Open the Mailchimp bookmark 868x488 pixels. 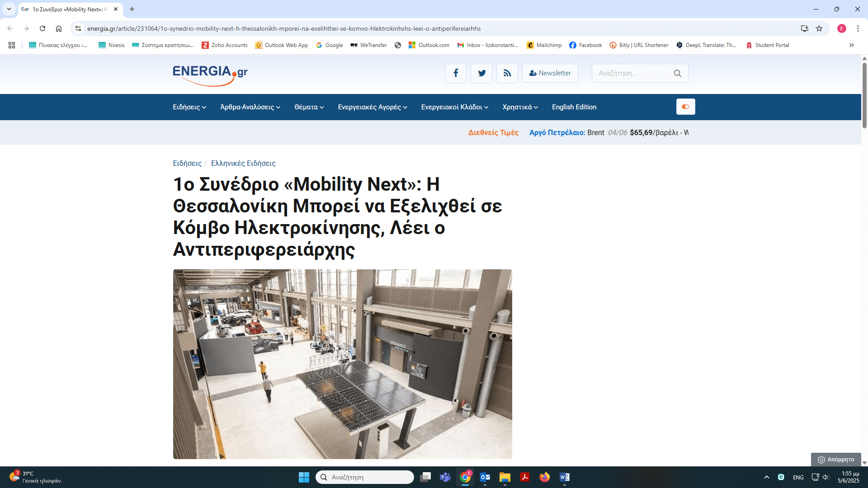coord(544,45)
